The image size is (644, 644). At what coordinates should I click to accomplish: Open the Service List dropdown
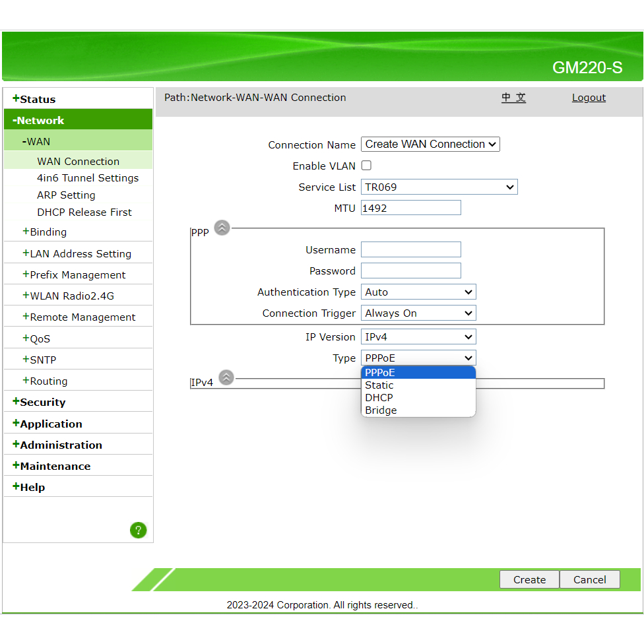[439, 187]
